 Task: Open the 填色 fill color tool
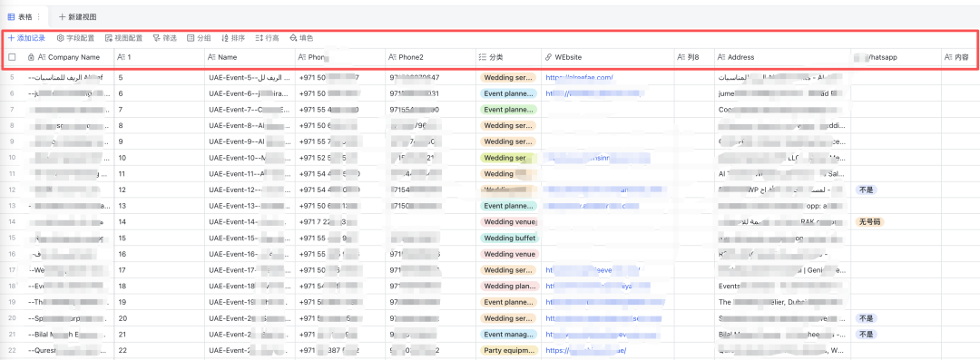(x=301, y=38)
